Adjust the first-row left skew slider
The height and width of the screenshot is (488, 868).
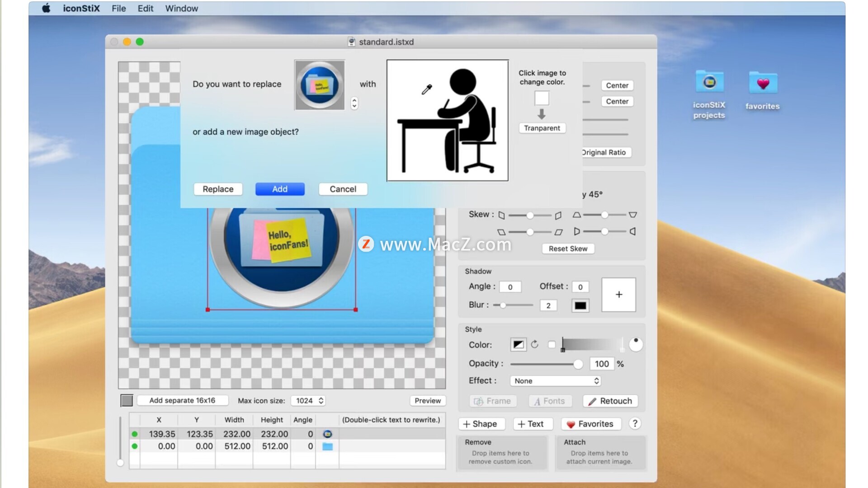(530, 215)
